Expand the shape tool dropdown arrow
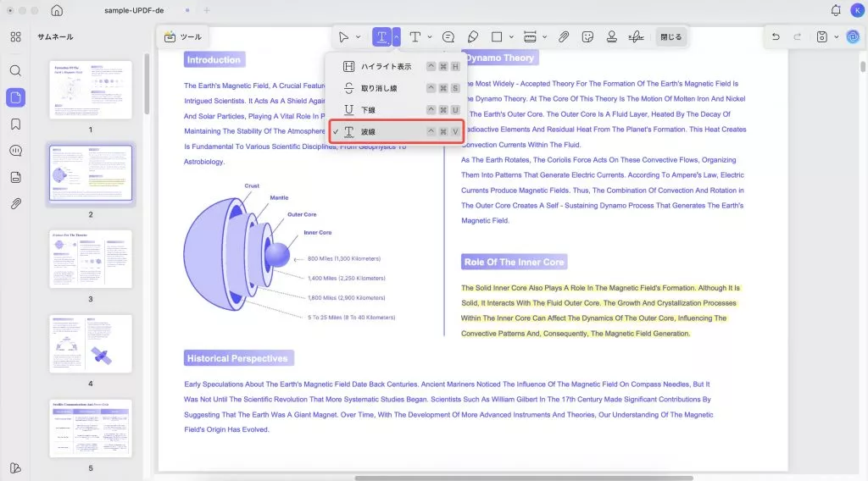Screen dimensions: 868x481 pyautogui.click(x=511, y=37)
